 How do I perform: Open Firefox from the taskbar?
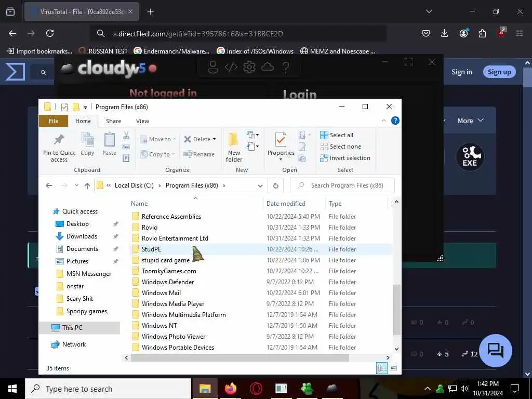tap(230, 389)
